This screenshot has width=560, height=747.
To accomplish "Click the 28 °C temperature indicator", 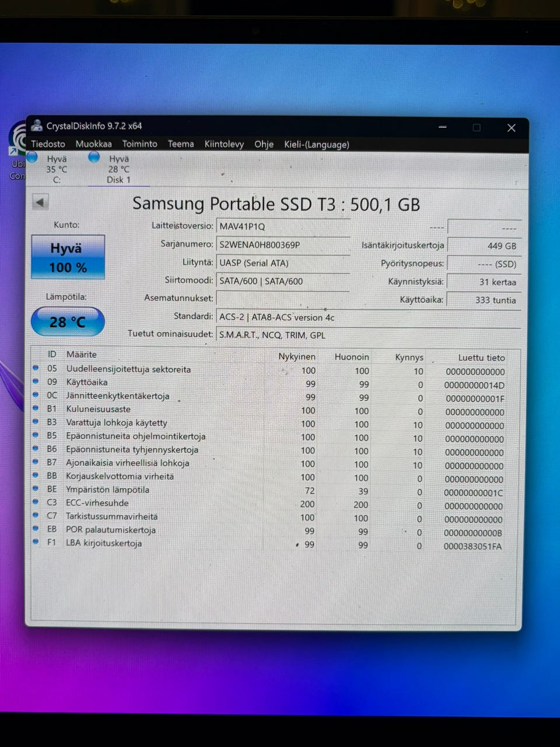I will tap(68, 322).
